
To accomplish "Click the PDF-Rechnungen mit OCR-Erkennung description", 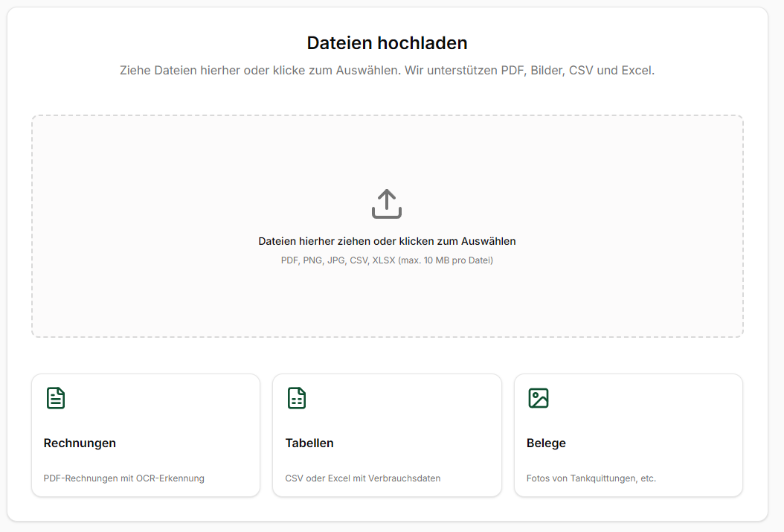I will [x=123, y=478].
